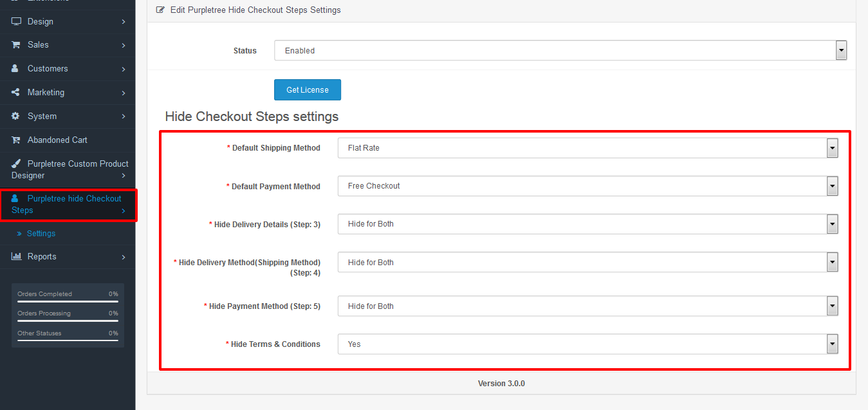868x410 pixels.
Task: Open the Default Payment Method dropdown
Action: pos(587,186)
